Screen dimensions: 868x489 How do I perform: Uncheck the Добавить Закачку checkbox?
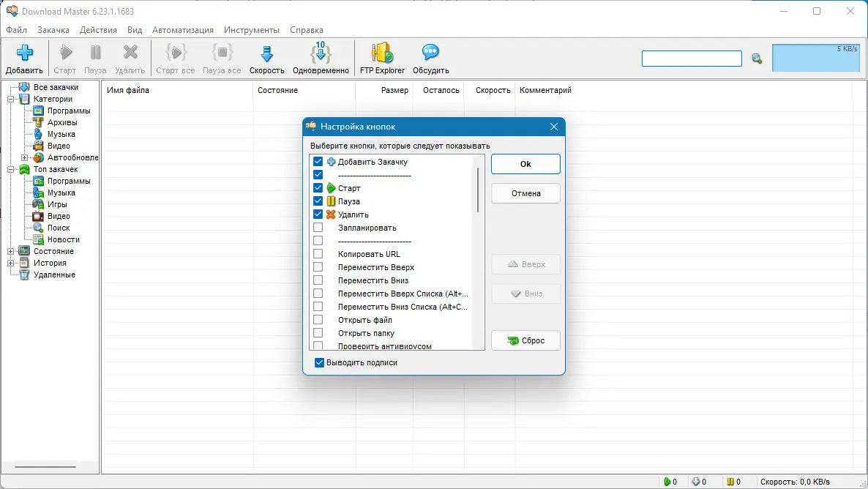(318, 162)
